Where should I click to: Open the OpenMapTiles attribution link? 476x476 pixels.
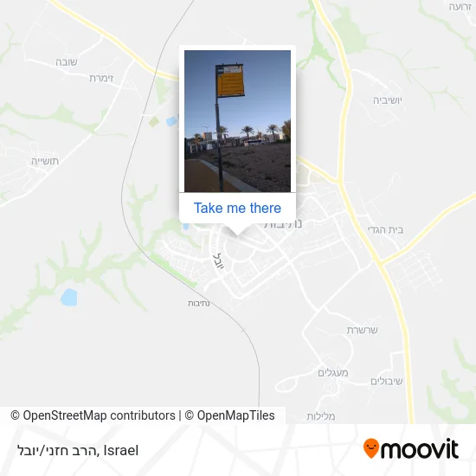pos(229,415)
